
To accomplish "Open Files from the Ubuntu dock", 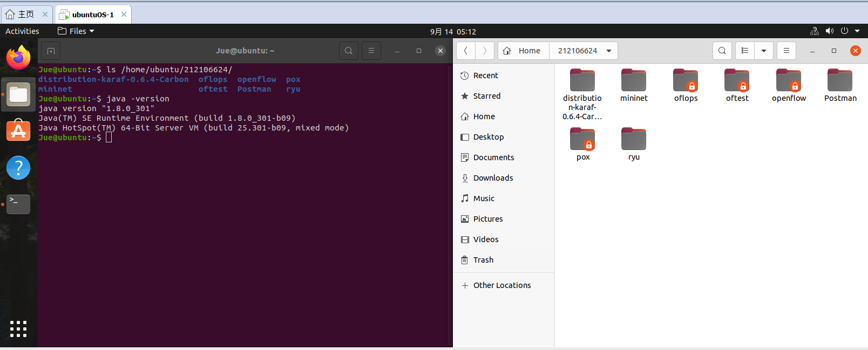I will tap(18, 95).
